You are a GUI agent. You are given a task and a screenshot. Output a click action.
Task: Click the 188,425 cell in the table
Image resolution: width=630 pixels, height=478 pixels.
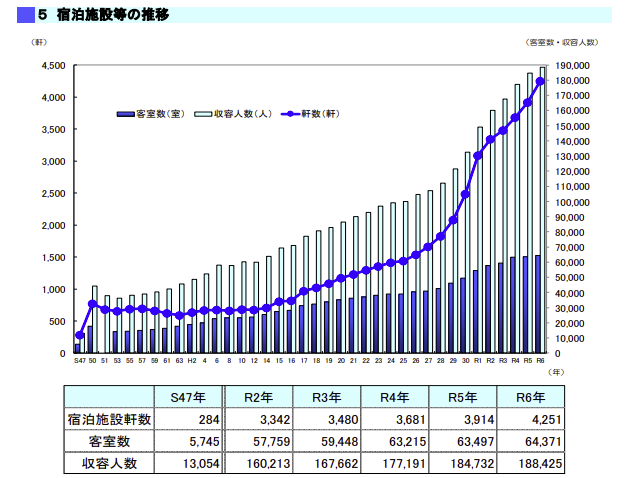[536, 463]
